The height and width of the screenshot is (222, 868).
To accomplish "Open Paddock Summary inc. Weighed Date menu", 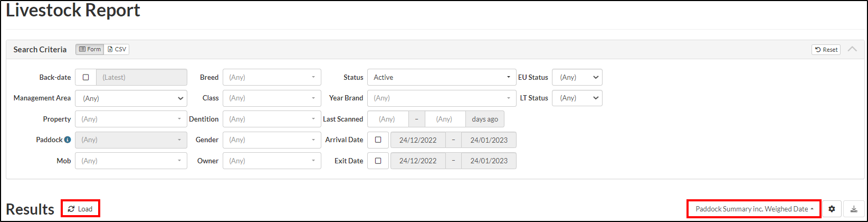I will 753,209.
